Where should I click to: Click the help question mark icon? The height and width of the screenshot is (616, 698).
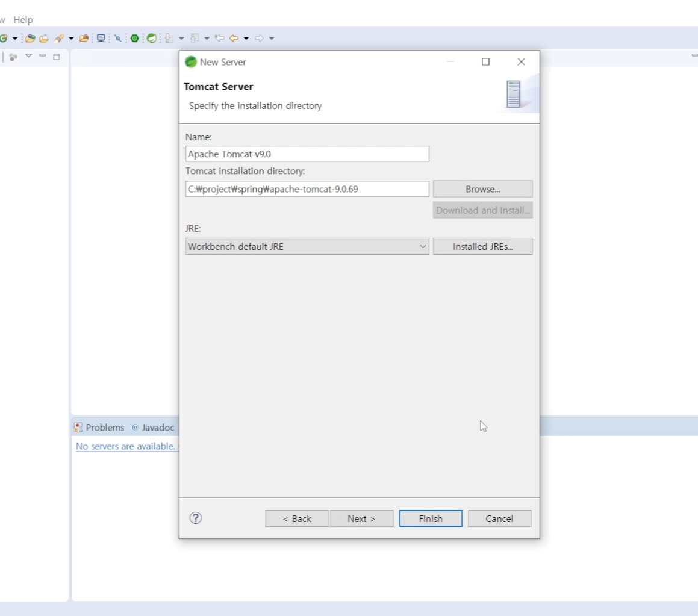click(196, 518)
